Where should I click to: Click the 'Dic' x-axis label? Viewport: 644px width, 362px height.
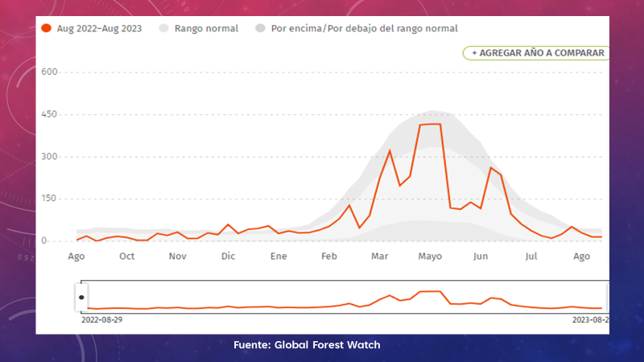[228, 256]
